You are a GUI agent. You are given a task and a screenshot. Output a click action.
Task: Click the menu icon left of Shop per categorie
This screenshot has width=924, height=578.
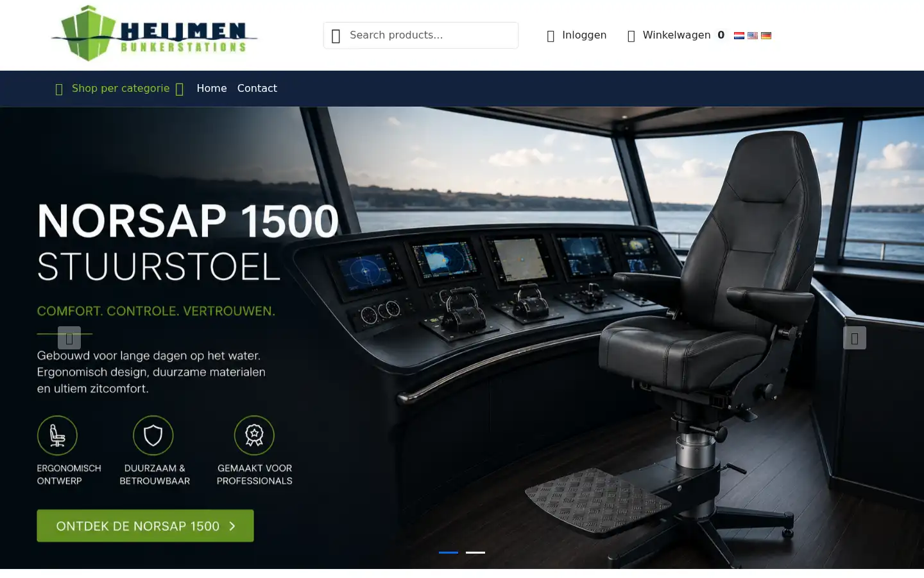coord(59,89)
